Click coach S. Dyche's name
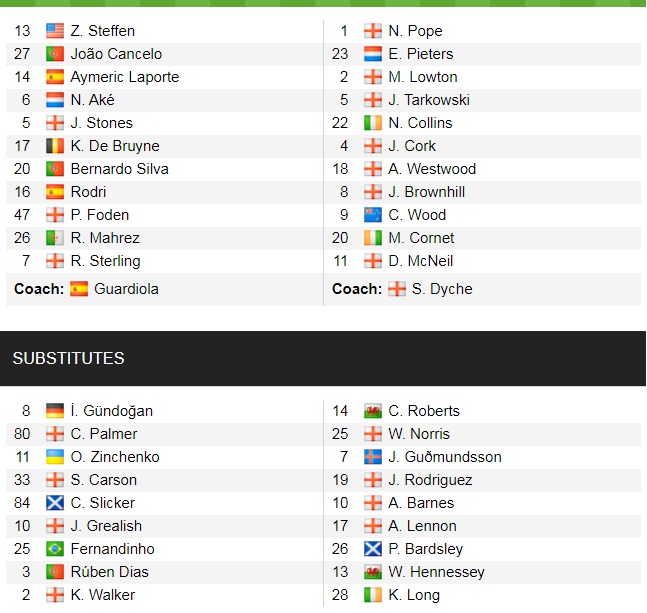 [443, 289]
